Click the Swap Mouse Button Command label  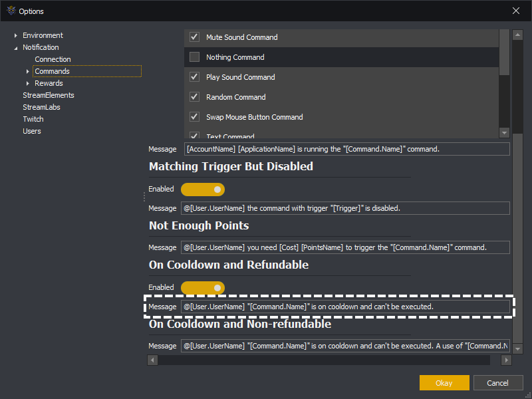click(x=255, y=117)
